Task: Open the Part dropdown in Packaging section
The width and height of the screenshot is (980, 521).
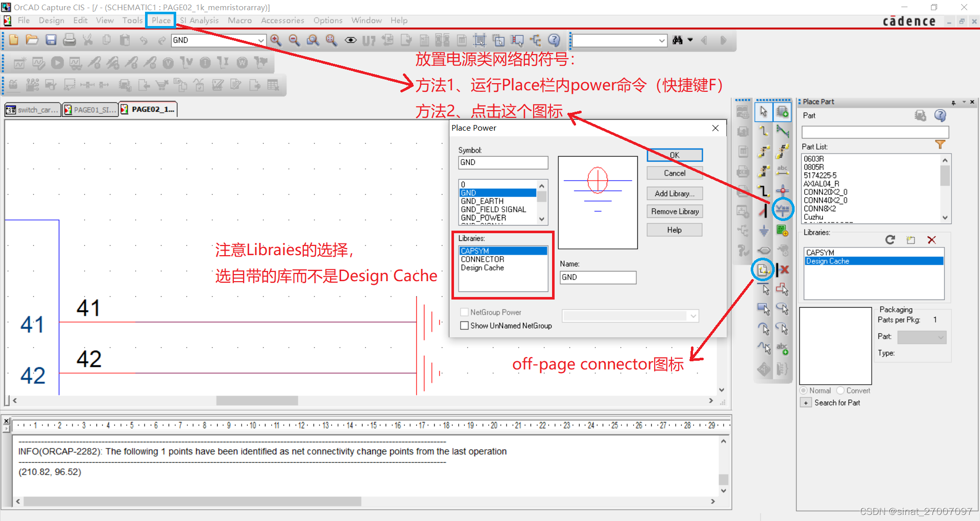Action: click(941, 337)
